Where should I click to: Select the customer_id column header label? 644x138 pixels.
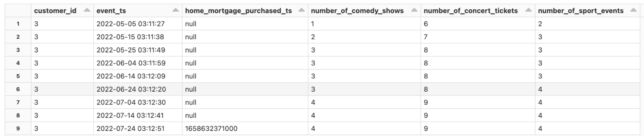55,11
